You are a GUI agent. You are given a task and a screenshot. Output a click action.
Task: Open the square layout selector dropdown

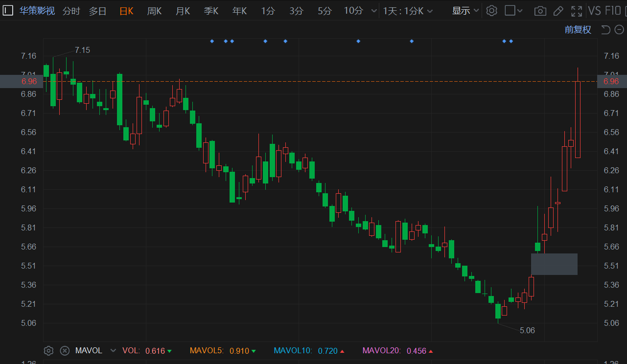(x=513, y=11)
